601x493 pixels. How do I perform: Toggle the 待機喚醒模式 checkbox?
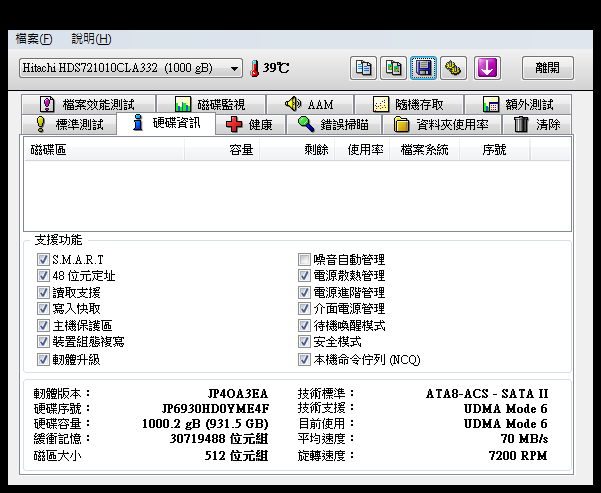pyautogui.click(x=304, y=325)
